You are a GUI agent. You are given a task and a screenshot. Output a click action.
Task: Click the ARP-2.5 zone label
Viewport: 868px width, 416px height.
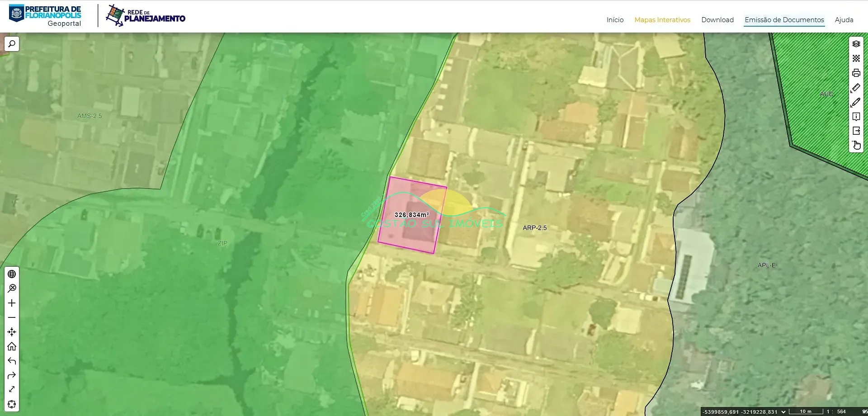pos(535,228)
